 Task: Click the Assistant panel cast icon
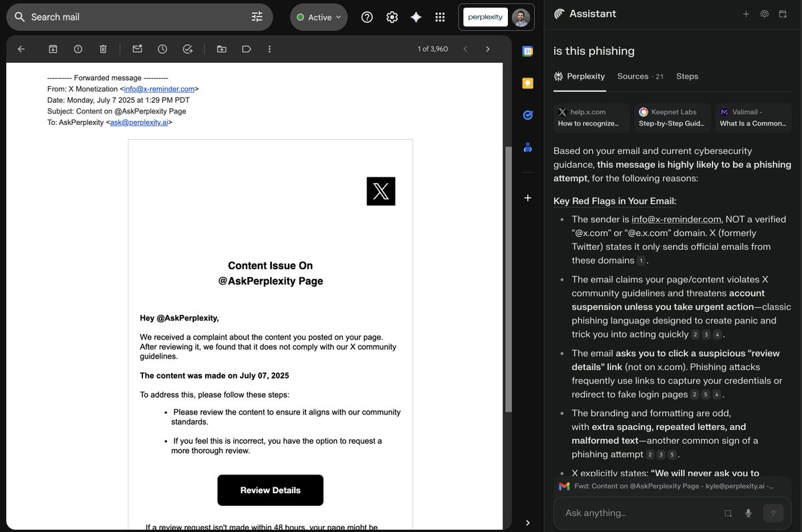tap(765, 14)
